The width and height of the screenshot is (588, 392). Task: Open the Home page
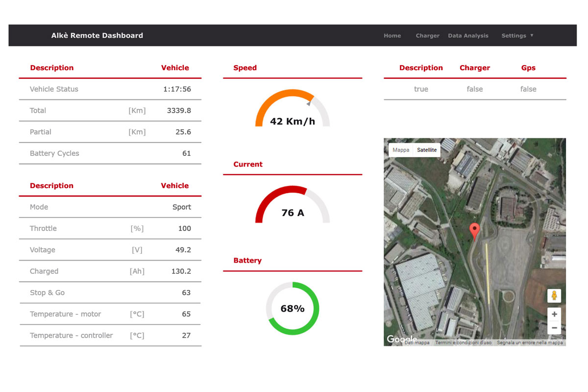click(x=392, y=36)
